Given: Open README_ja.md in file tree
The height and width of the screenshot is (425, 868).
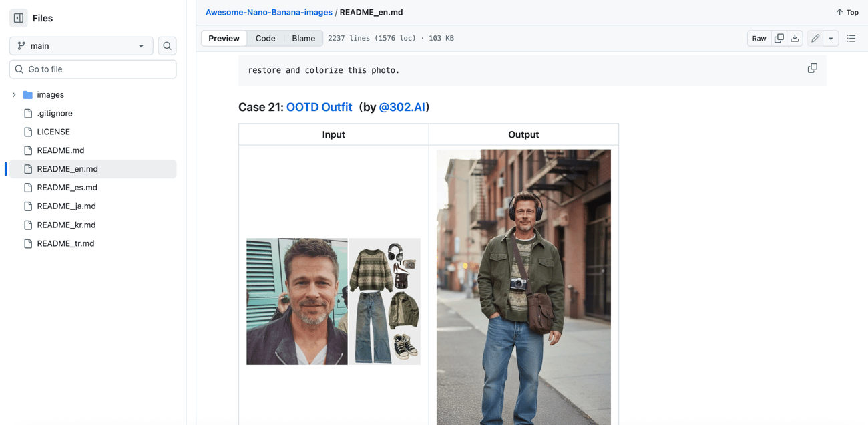Looking at the screenshot, I should pyautogui.click(x=66, y=206).
